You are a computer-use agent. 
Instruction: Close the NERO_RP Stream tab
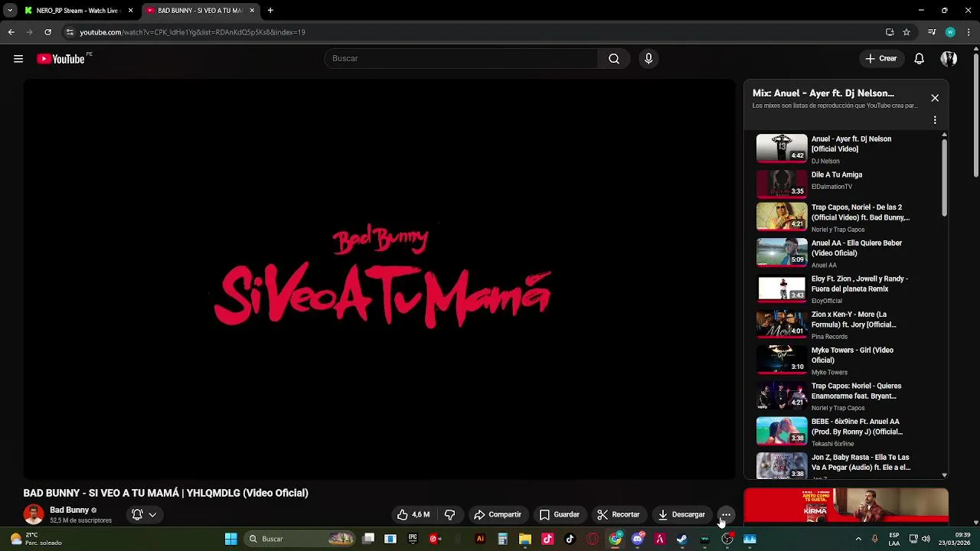130,11
